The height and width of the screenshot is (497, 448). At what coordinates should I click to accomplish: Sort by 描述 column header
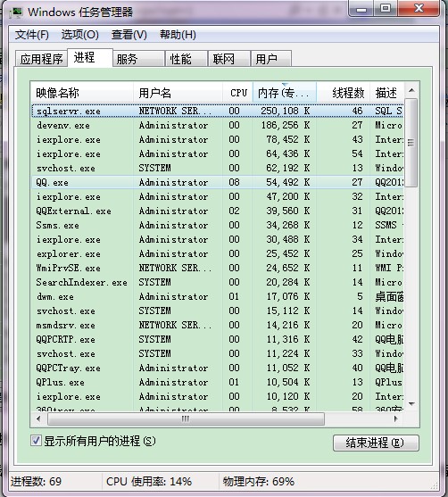[x=386, y=93]
